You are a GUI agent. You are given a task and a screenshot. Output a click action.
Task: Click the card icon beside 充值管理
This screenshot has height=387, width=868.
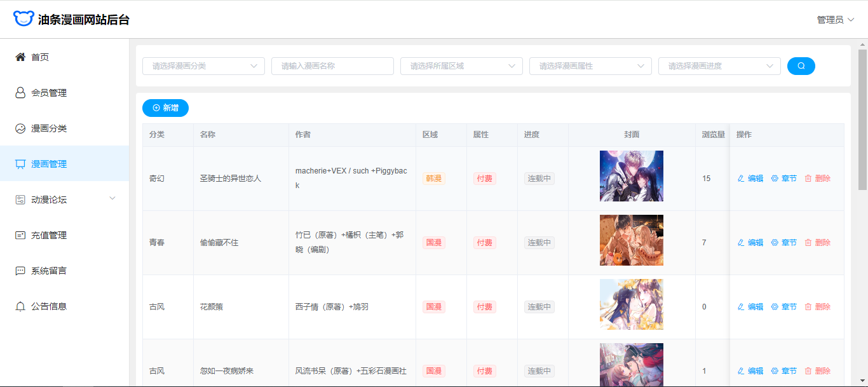tap(20, 235)
